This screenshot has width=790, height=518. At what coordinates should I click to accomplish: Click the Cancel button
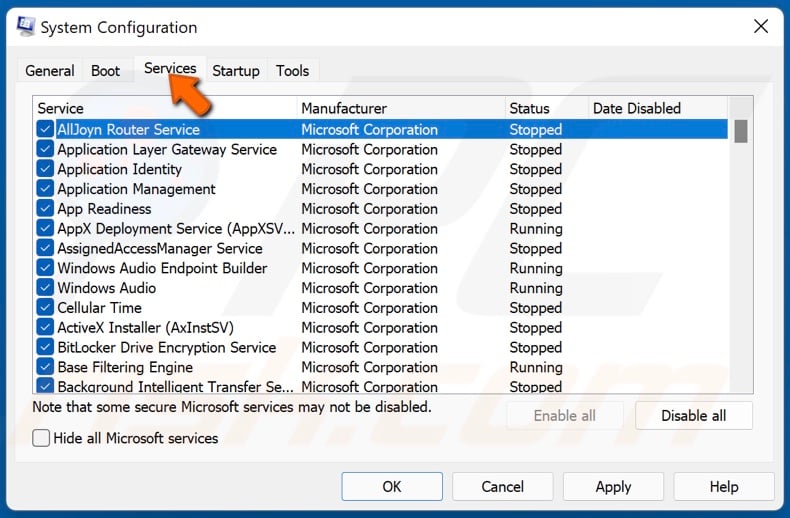[x=502, y=486]
